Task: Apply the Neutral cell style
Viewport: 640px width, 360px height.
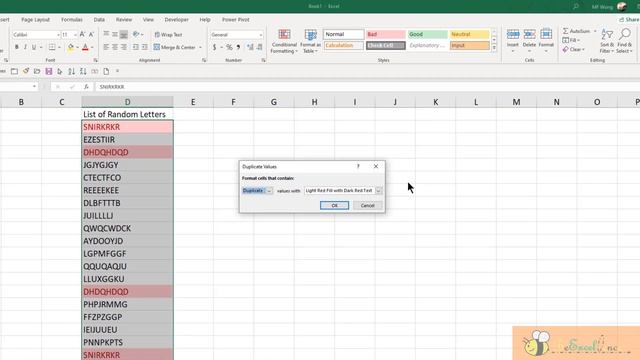Action: [x=469, y=34]
